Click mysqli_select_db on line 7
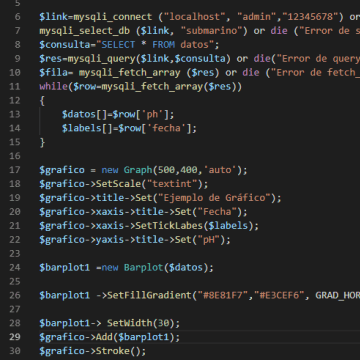360x360 pixels. (x=85, y=31)
